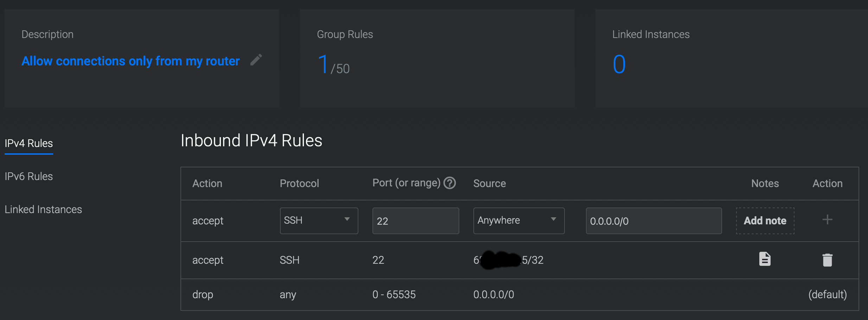Focus the port field containing 22
The image size is (868, 320).
(x=415, y=221)
